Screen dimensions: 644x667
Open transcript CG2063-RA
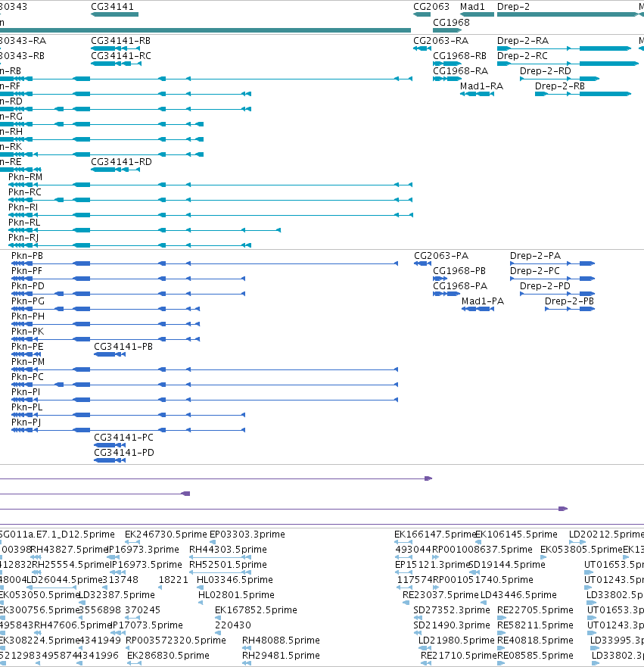pos(440,41)
